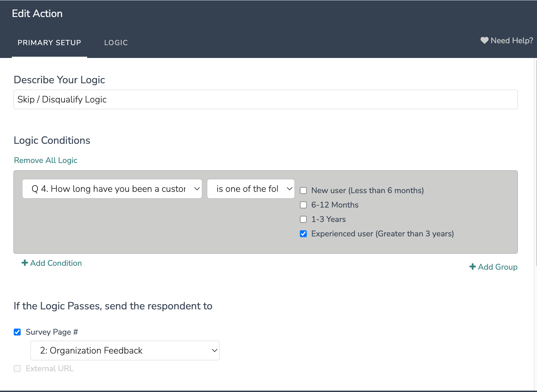Click the External URL checkbox
The height and width of the screenshot is (392, 537).
[x=17, y=369]
